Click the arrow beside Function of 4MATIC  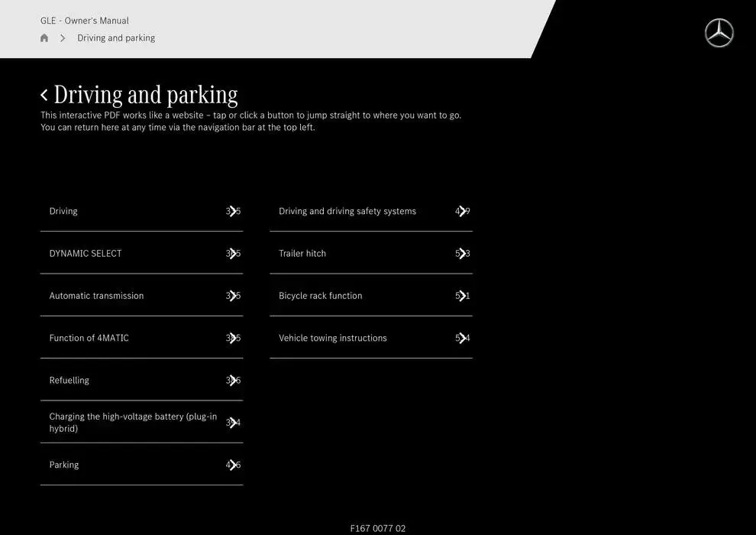[233, 338]
